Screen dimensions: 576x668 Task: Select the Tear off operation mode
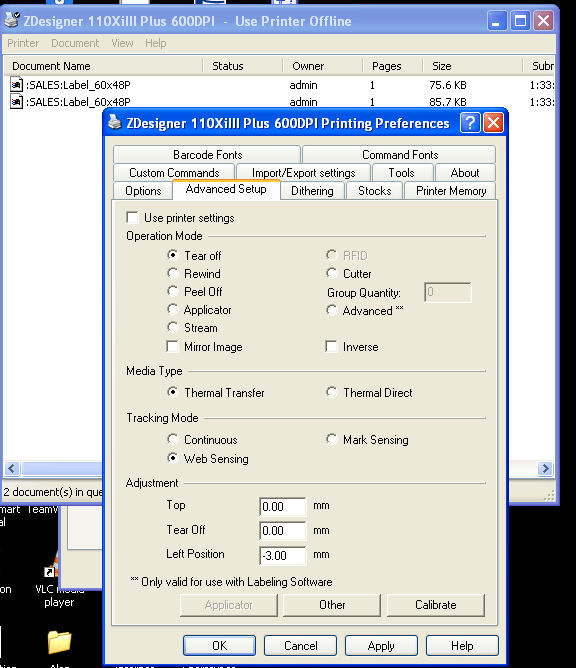pyautogui.click(x=172, y=255)
